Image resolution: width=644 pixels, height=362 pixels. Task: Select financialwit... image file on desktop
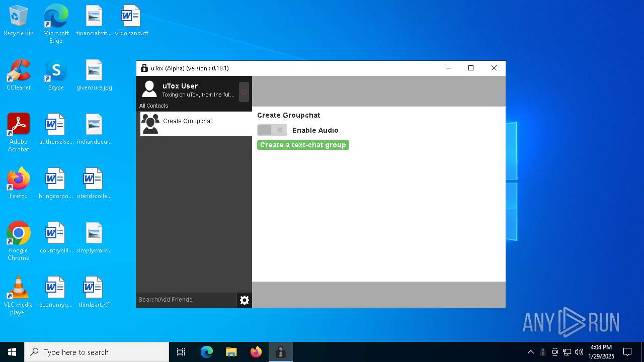[94, 21]
